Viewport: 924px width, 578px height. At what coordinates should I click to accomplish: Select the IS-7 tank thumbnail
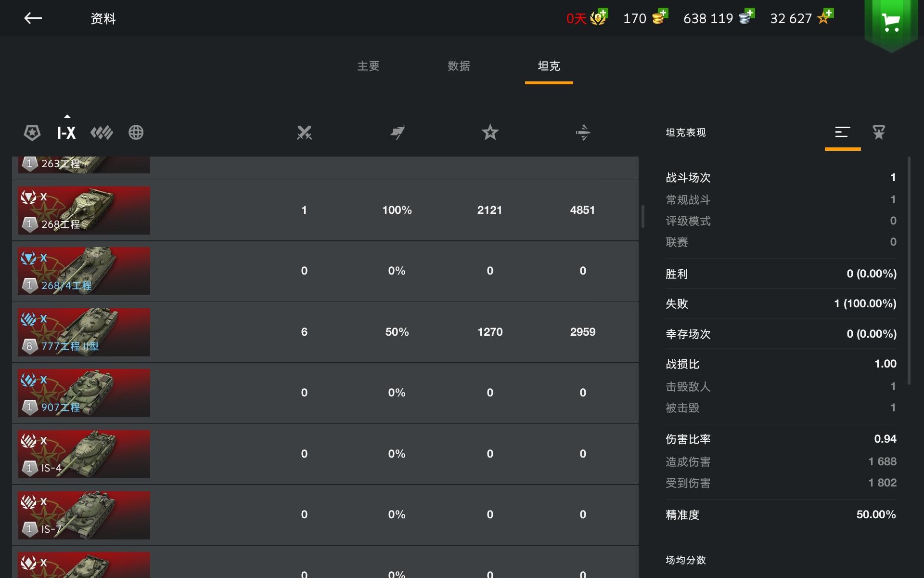coord(84,515)
